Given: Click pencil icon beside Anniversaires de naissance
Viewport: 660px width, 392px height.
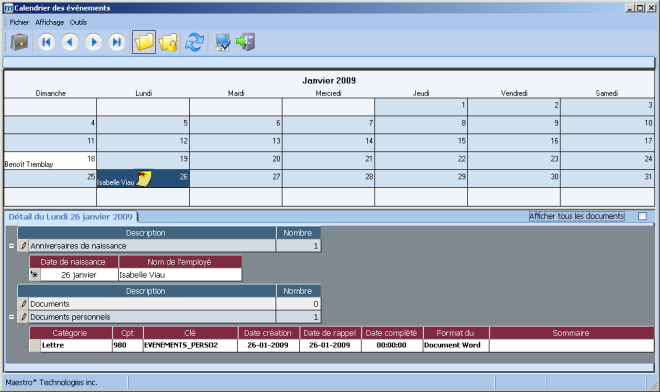Looking at the screenshot, I should [23, 245].
